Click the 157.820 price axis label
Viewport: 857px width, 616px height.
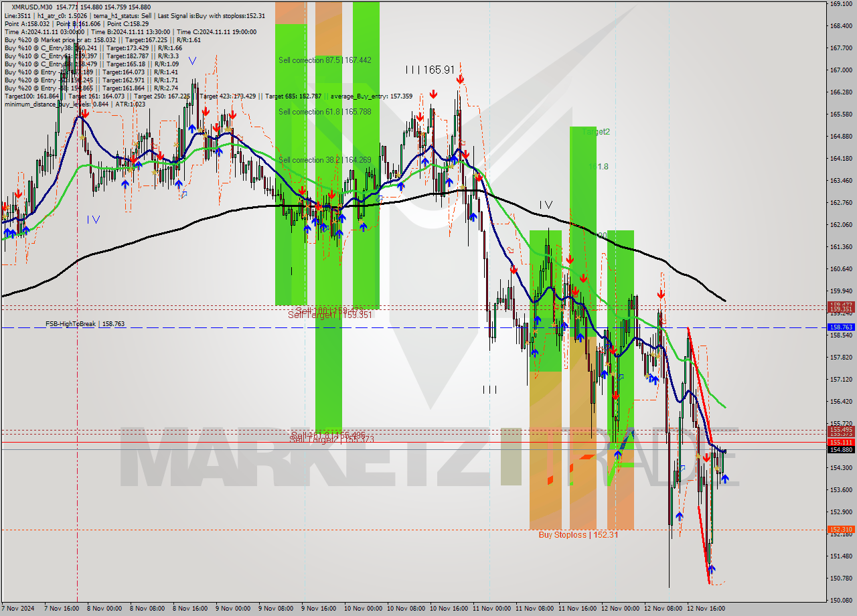[841, 358]
